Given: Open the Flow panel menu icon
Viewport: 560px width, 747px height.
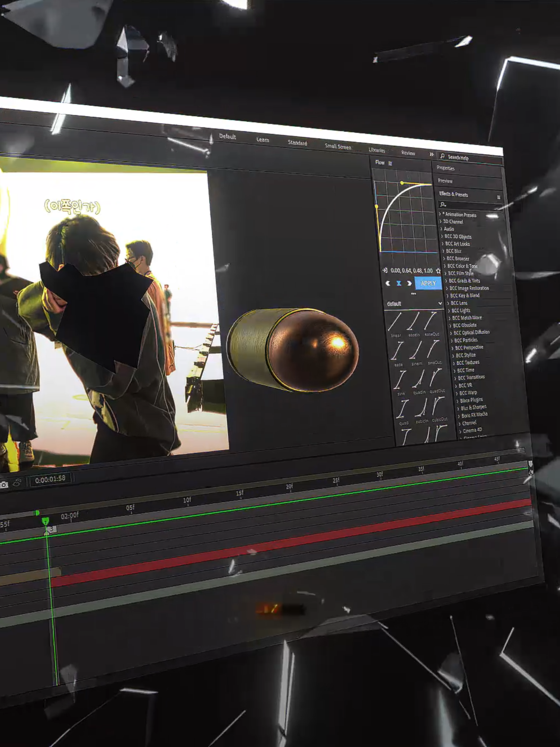Looking at the screenshot, I should (390, 163).
